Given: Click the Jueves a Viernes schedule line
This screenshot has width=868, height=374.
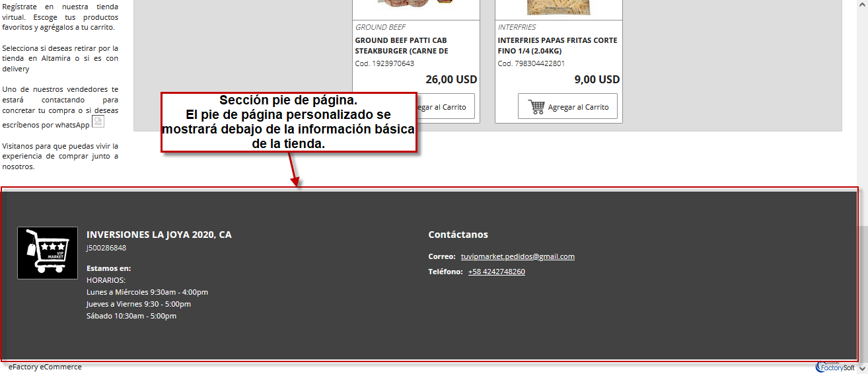Looking at the screenshot, I should point(139,304).
